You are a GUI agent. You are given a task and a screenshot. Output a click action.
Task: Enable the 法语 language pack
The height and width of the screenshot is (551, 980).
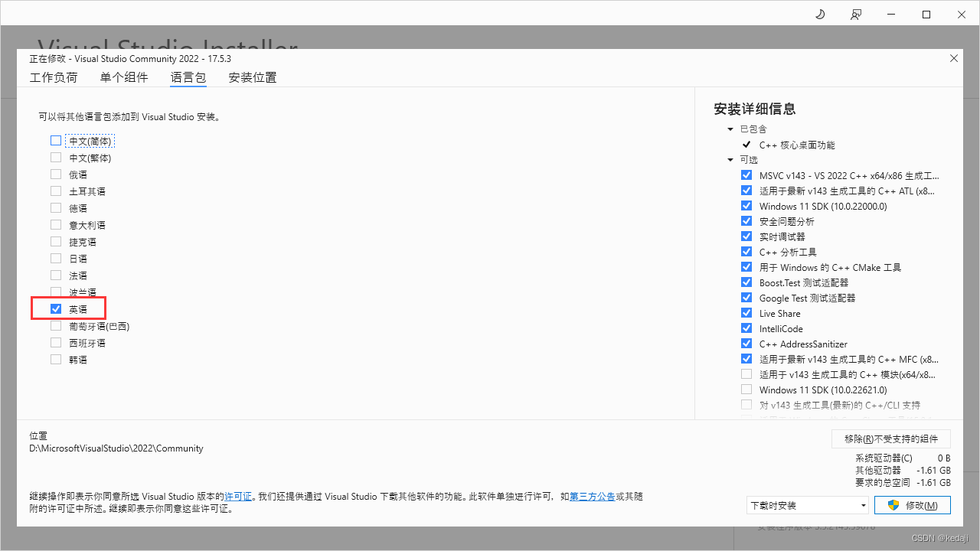(56, 275)
